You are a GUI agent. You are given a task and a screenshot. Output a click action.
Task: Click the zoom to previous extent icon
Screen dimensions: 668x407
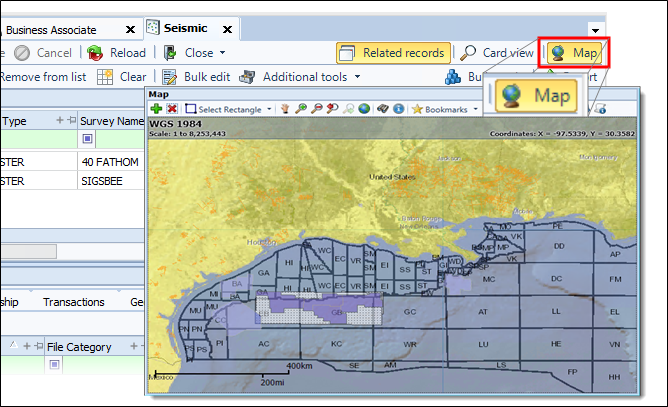click(332, 109)
